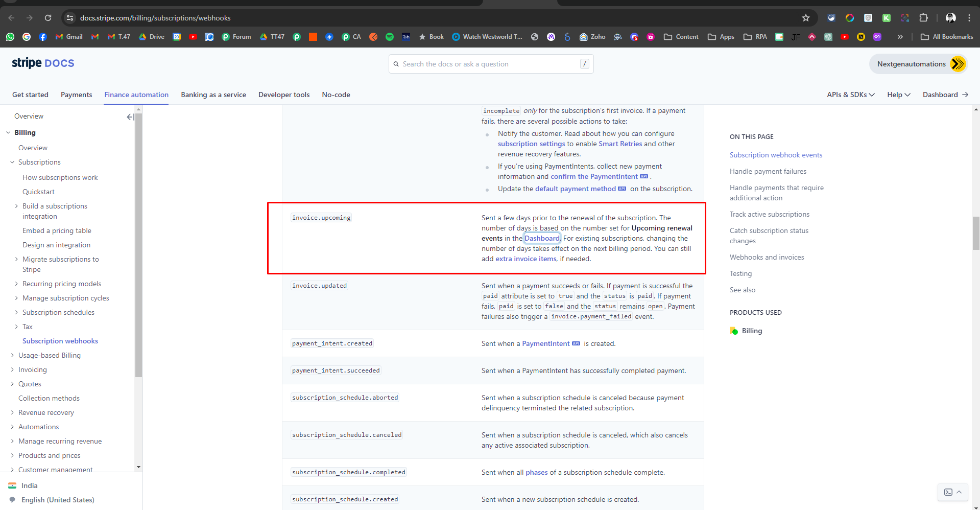This screenshot has height=510, width=980.
Task: Open the Stripe shell terminal icon
Action: [x=948, y=492]
